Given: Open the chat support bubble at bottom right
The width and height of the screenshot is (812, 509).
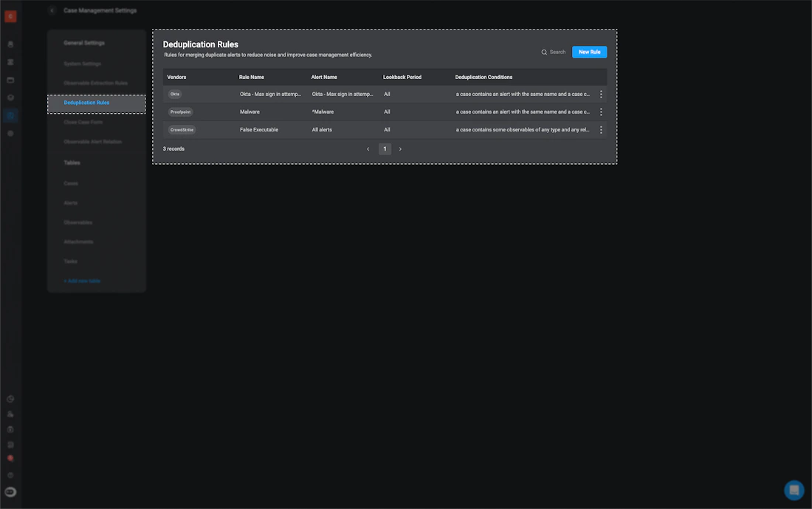Looking at the screenshot, I should pyautogui.click(x=794, y=490).
